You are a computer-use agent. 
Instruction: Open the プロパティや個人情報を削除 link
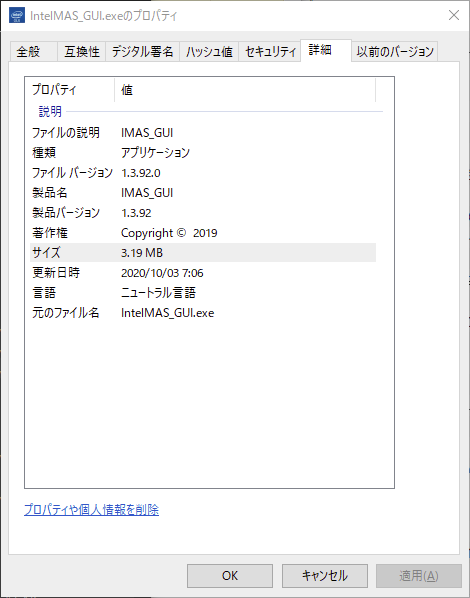pos(91,510)
